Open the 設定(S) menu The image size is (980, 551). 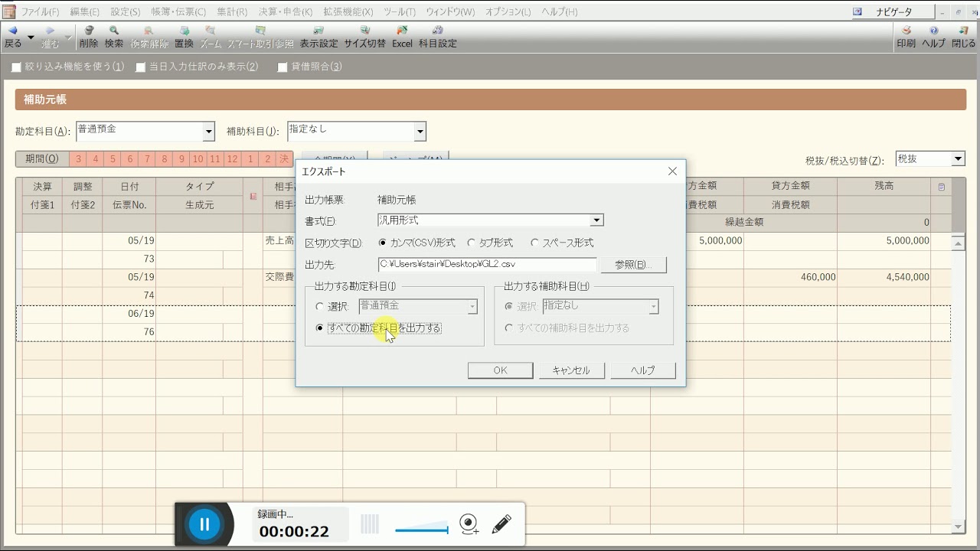point(125,12)
